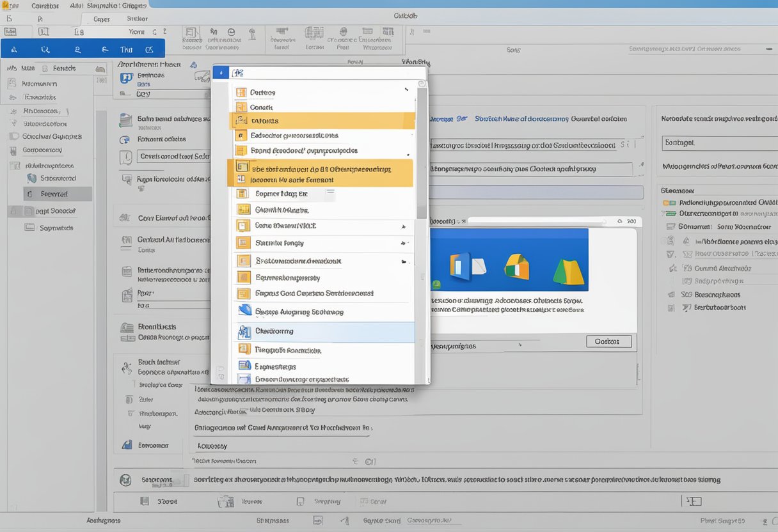Switch to the Home ribbon tab
This screenshot has height=532, width=778.
click(x=138, y=32)
